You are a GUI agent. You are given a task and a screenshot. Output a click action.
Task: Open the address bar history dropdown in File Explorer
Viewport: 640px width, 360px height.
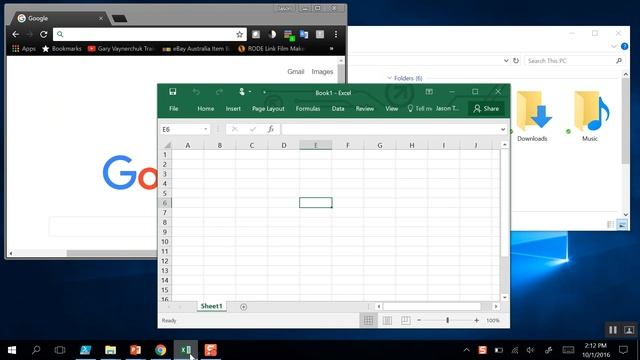click(x=506, y=60)
